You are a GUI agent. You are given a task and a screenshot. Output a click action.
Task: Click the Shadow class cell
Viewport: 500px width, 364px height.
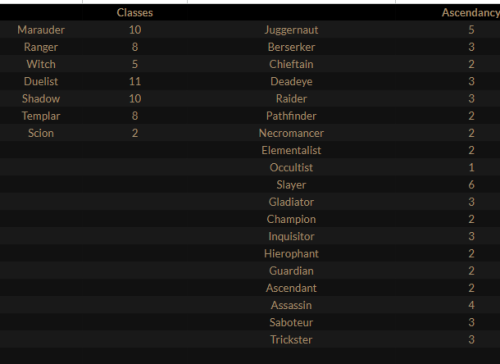41,99
